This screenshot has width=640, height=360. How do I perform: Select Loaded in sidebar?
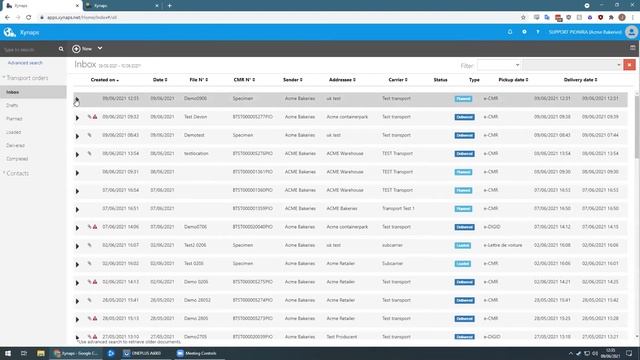(x=13, y=132)
